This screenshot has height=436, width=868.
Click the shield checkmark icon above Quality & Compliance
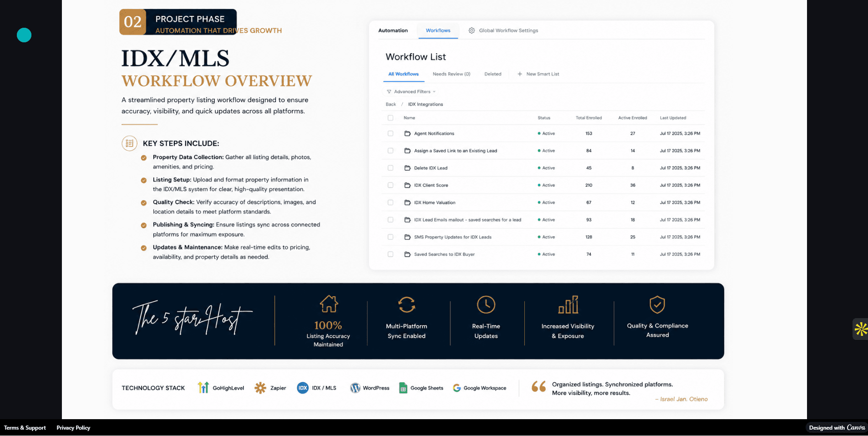tap(657, 304)
